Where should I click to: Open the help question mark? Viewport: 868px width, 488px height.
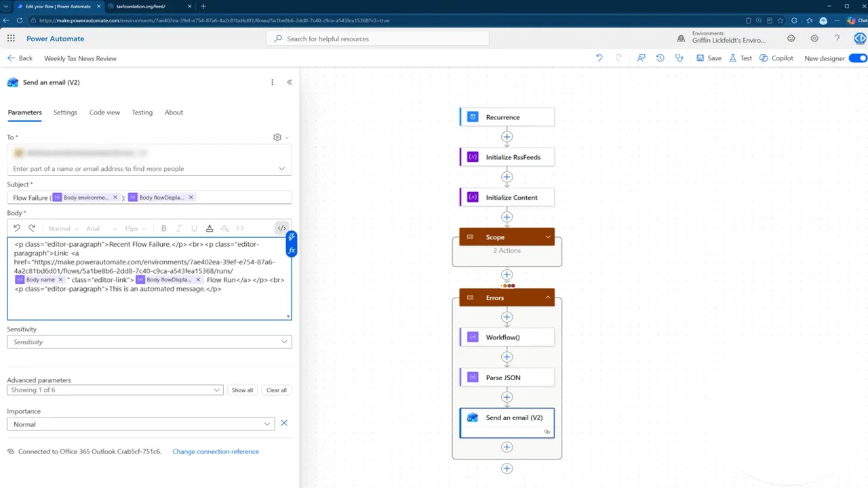pyautogui.click(x=837, y=39)
